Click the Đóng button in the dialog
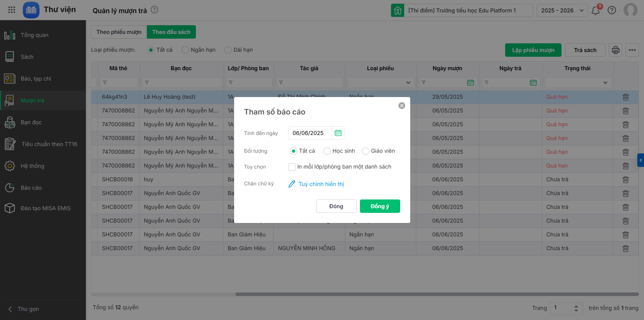Viewport: 644px width, 320px height. 336,206
